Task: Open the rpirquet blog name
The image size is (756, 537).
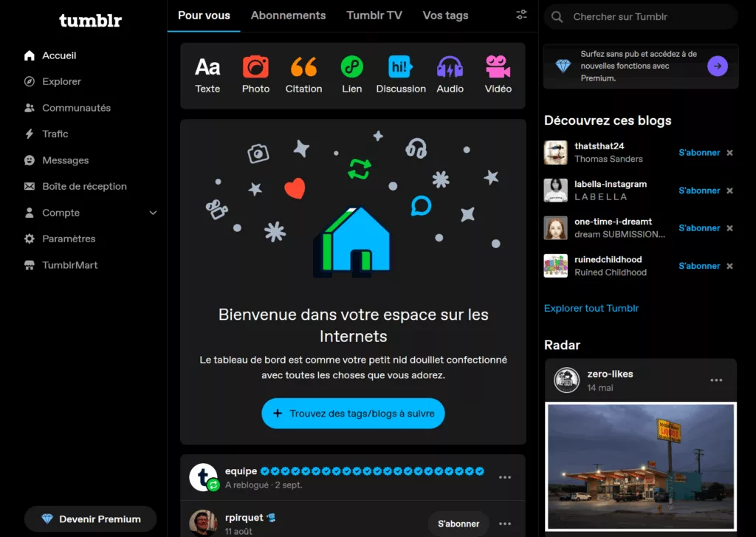Action: point(244,518)
